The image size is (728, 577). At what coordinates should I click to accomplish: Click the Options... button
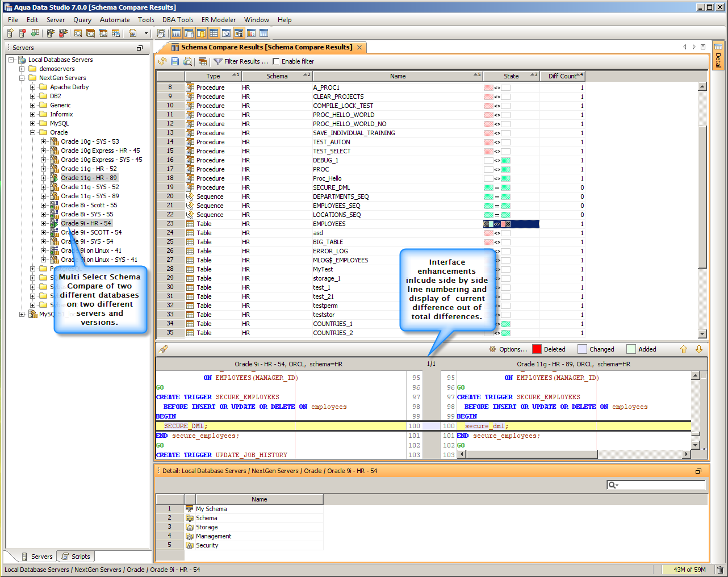coord(513,349)
